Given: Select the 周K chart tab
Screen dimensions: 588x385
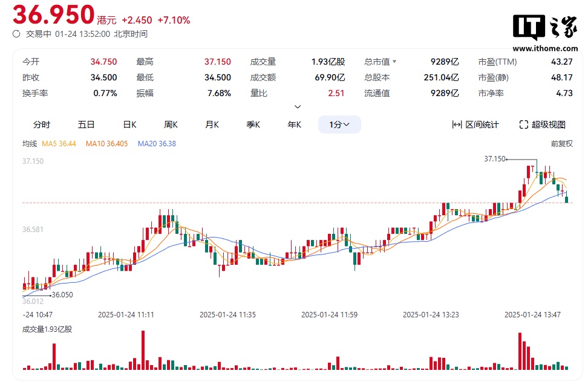Looking at the screenshot, I should (x=171, y=125).
